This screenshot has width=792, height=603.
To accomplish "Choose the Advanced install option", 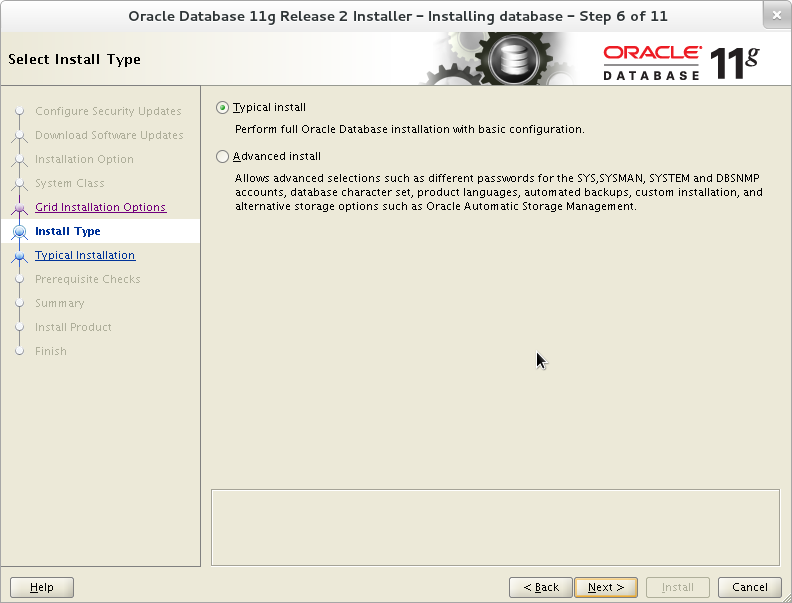I will (222, 157).
